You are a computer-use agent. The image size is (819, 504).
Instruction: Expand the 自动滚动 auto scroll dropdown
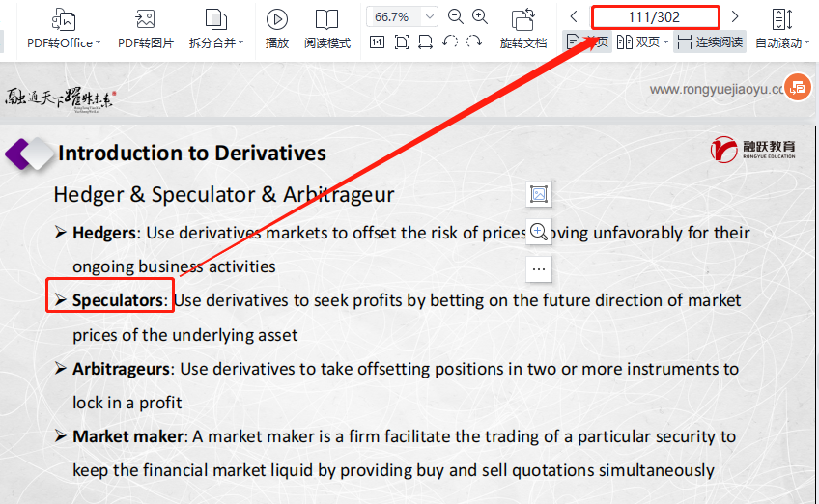pos(806,43)
